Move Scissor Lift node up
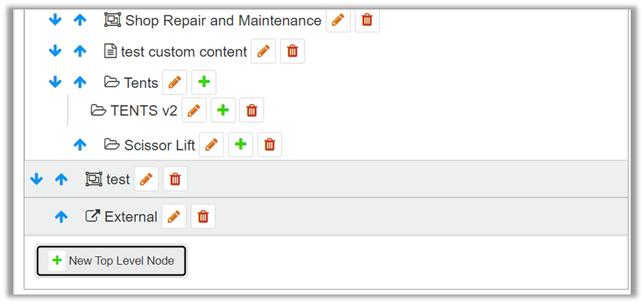 (x=80, y=144)
